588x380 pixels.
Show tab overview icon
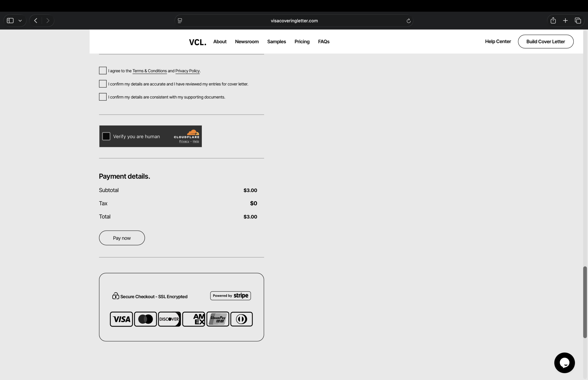[578, 20]
